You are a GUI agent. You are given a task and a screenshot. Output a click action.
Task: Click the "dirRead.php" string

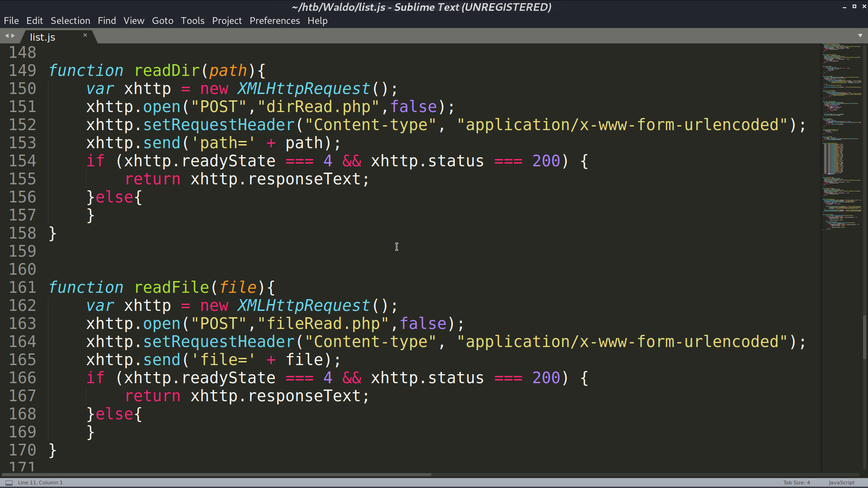[x=318, y=107]
